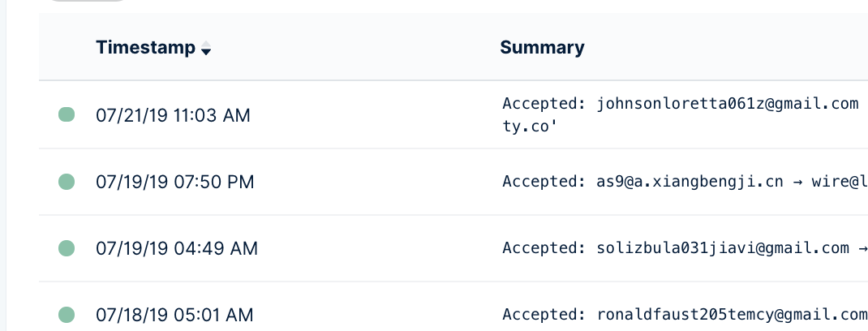Select the 07/19/19 04:49 AM timestamp
The width and height of the screenshot is (868, 331).
[177, 249]
